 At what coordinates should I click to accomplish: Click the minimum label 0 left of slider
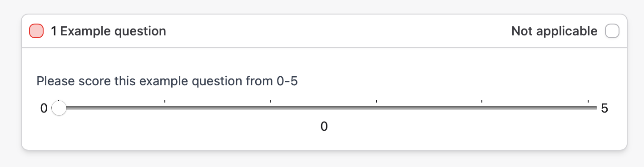[44, 109]
